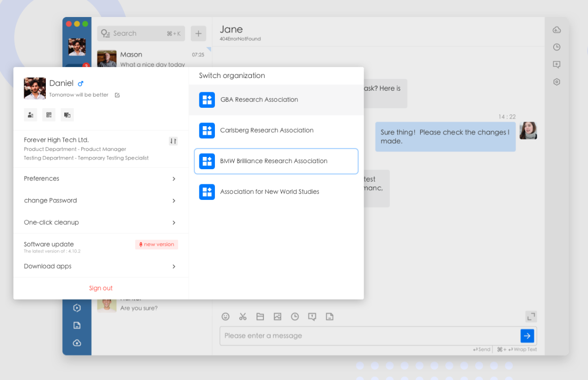The width and height of the screenshot is (588, 380).
Task: Open cloud storage icon in right sidebar
Action: [557, 29]
